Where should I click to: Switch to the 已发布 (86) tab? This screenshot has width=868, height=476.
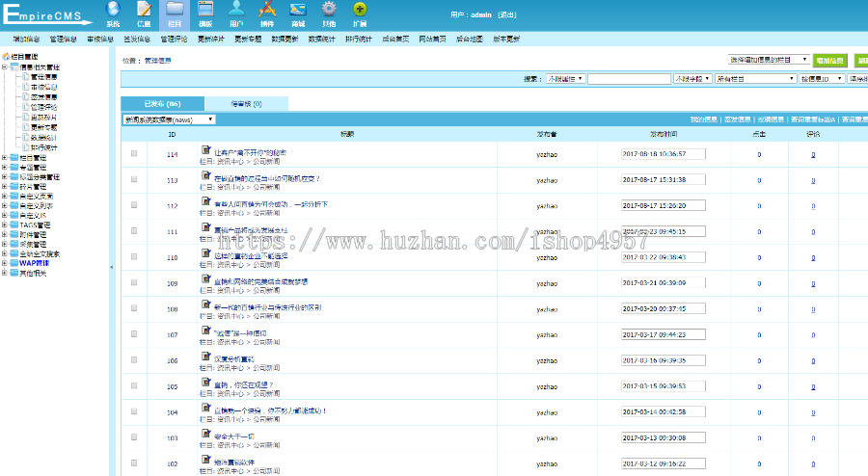click(163, 104)
